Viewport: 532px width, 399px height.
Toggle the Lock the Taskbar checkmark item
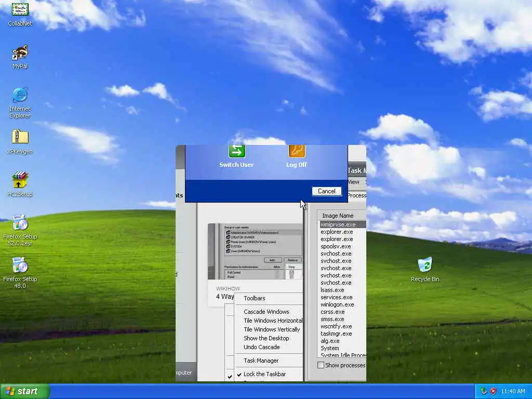coord(264,374)
